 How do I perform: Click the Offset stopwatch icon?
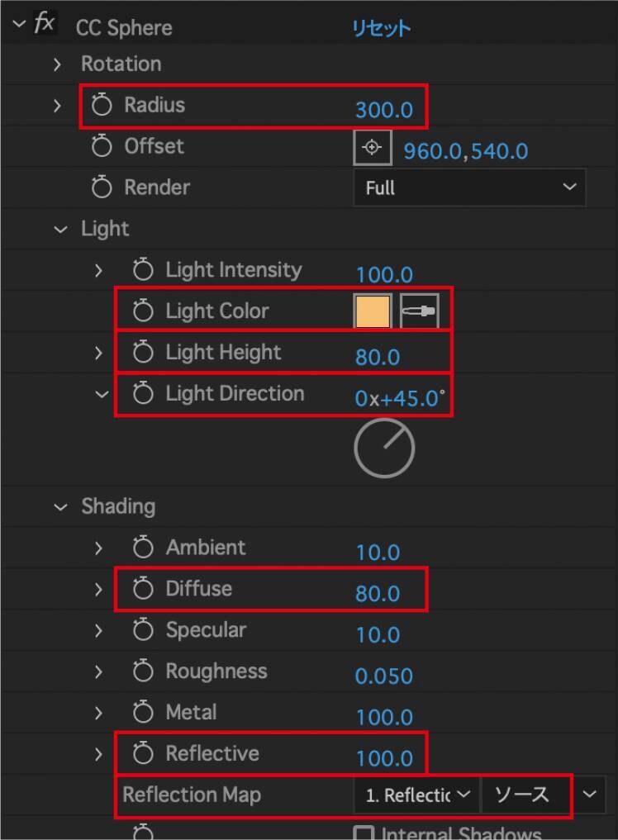pos(102,147)
